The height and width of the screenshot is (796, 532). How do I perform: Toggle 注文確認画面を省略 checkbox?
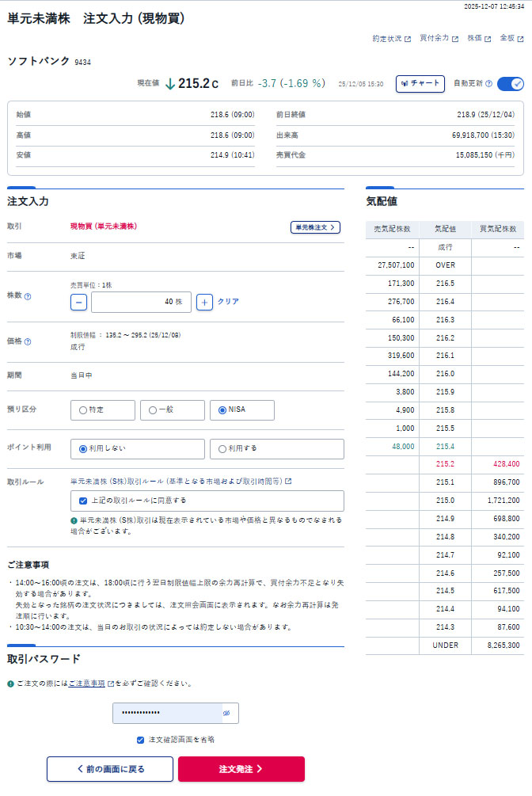tap(140, 740)
